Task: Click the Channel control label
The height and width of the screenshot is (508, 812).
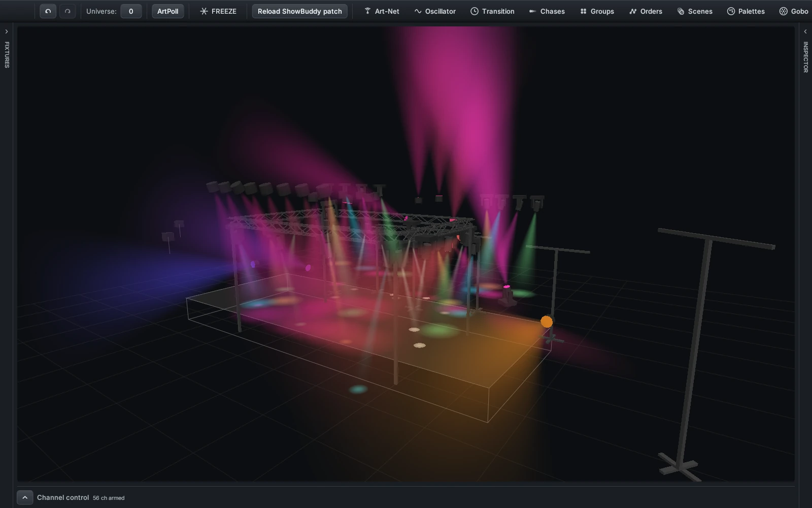Action: click(x=63, y=497)
